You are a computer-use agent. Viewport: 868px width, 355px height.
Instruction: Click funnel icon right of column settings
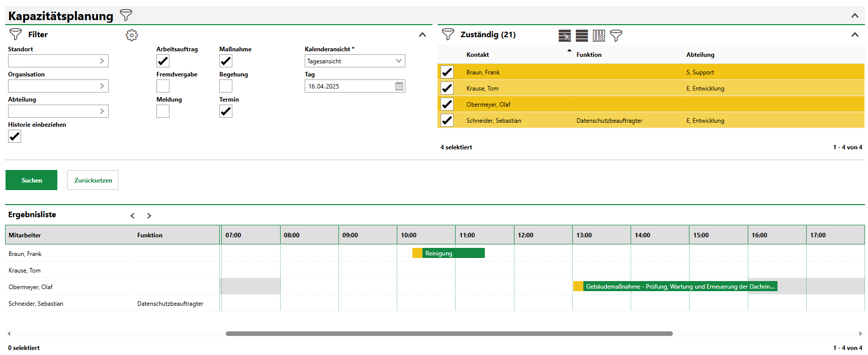pyautogui.click(x=616, y=35)
